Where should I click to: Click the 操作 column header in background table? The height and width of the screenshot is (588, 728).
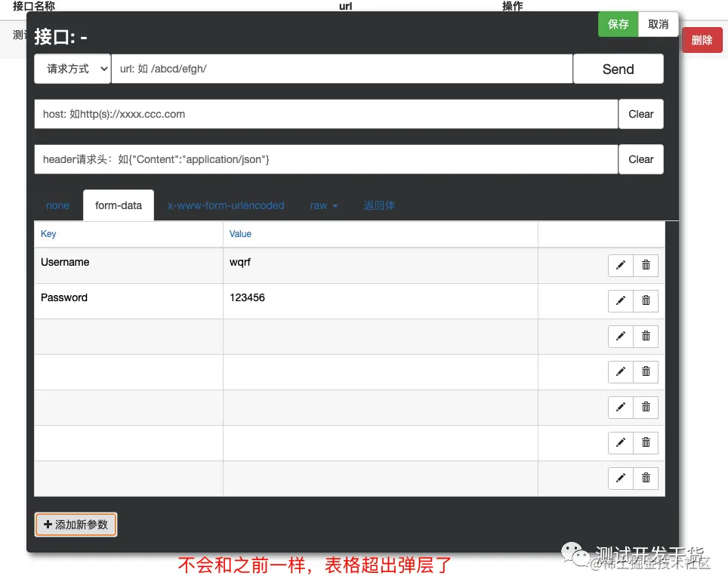click(x=513, y=6)
